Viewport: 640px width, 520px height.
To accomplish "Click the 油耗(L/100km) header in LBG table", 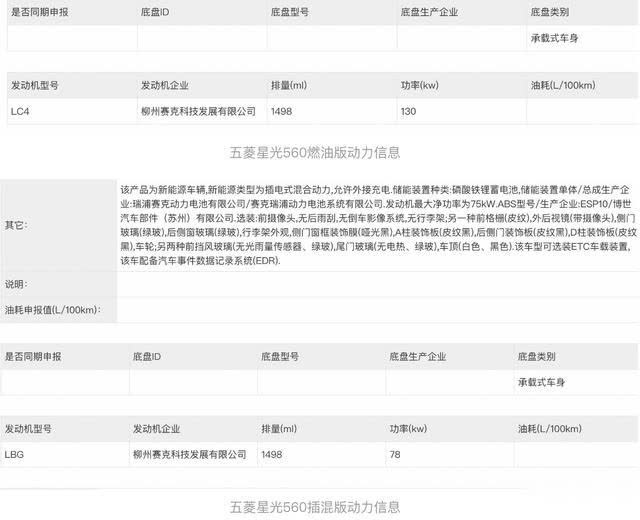I will 550,429.
